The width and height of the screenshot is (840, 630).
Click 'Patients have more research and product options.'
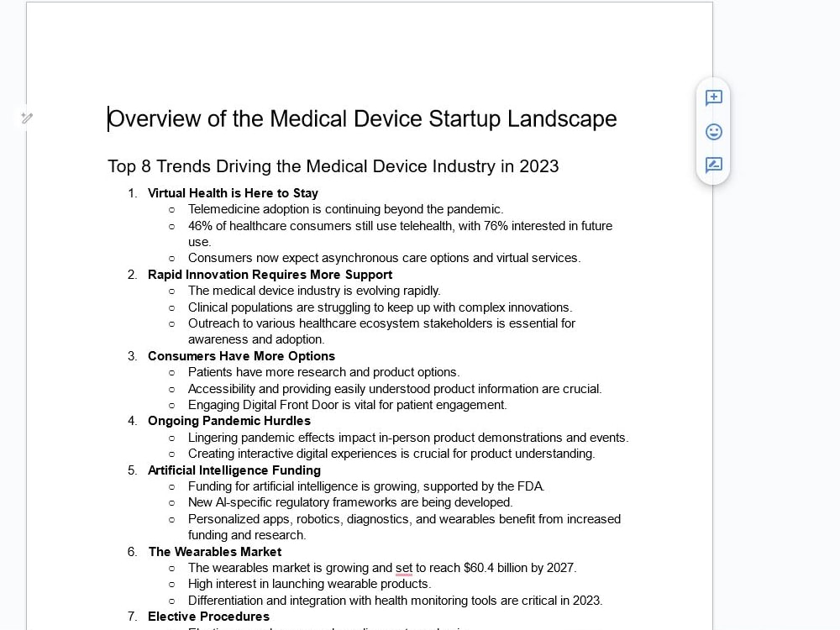coord(323,372)
